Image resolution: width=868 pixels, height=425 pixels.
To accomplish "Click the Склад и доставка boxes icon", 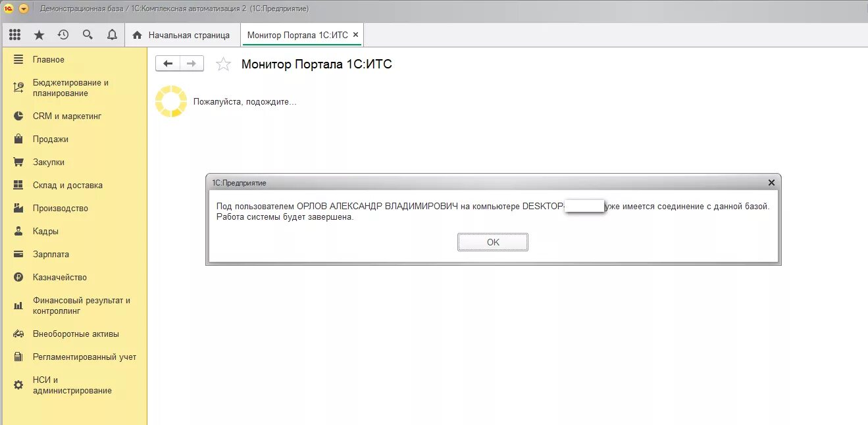I will pos(18,185).
